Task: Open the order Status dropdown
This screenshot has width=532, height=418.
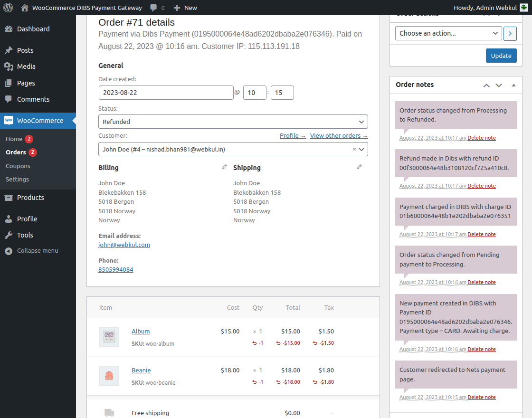Action: (233, 122)
